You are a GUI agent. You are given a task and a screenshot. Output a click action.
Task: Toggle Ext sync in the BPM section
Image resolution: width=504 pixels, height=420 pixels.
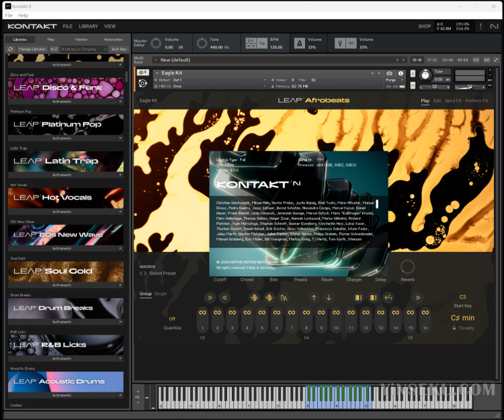[x=251, y=41]
